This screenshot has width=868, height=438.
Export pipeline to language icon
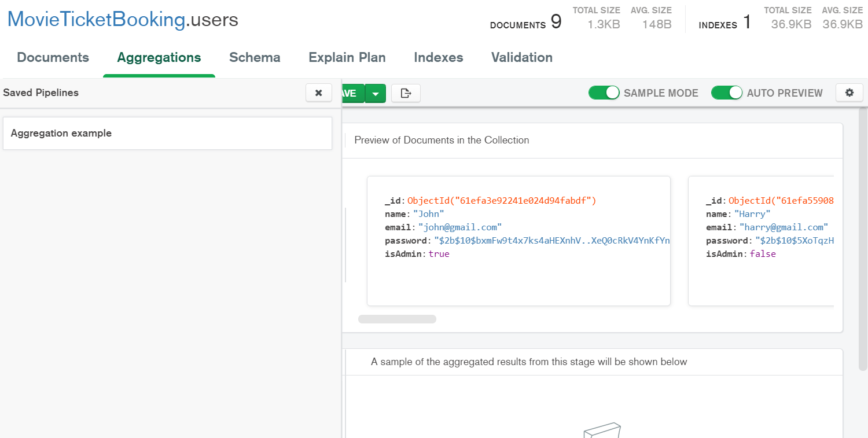(x=406, y=93)
